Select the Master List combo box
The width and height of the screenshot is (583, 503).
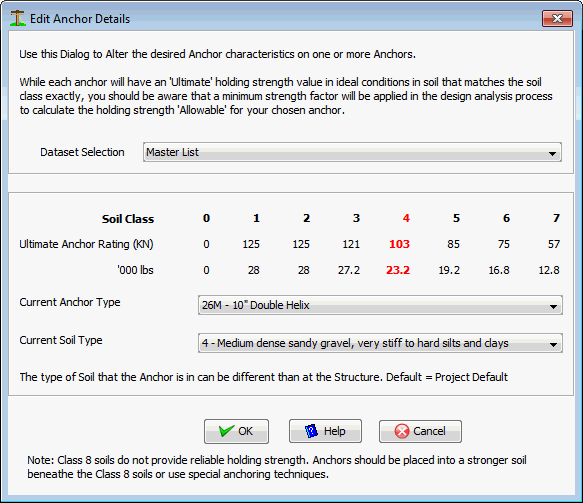point(352,152)
